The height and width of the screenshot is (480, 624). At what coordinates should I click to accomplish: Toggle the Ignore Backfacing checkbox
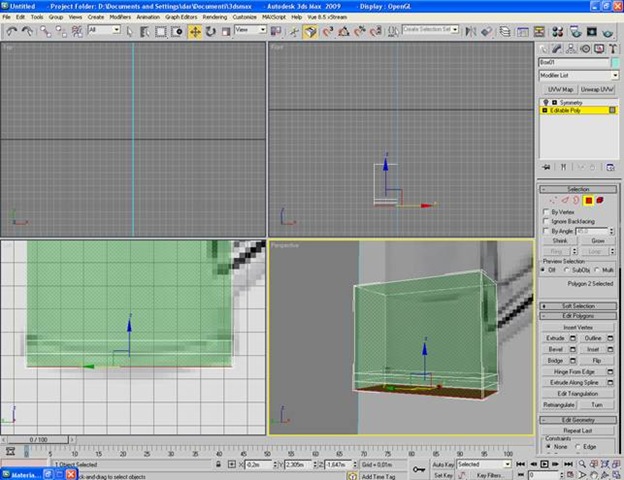coord(545,221)
